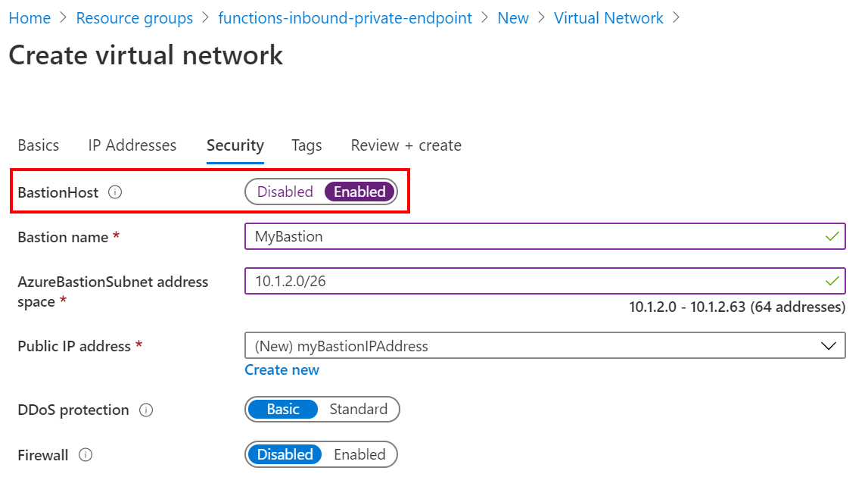Viewport: 868px width, 477px height.
Task: Open the IP Addresses tab
Action: (x=132, y=145)
